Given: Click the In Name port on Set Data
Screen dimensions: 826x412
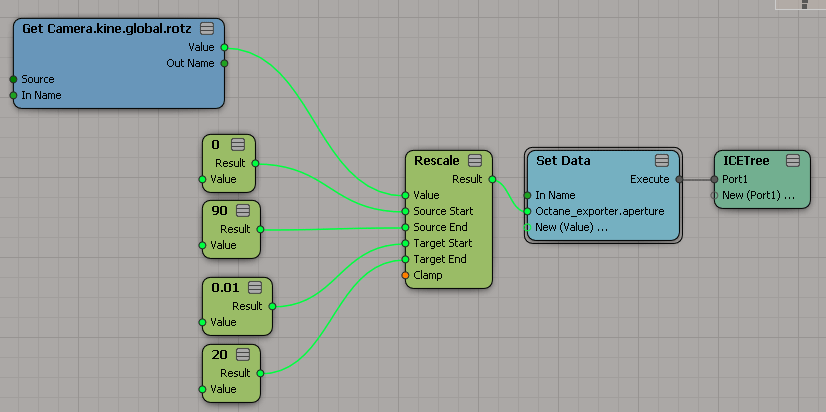Looking at the screenshot, I should click(x=527, y=195).
